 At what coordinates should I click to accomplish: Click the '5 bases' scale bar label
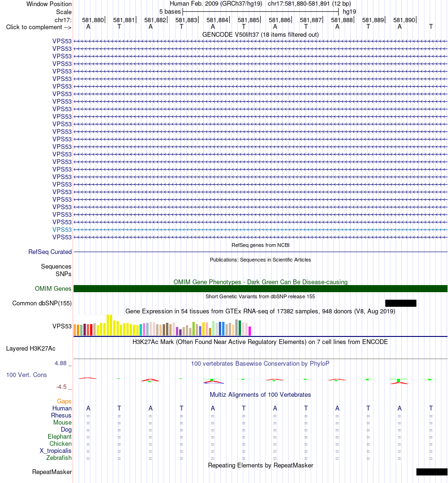tap(170, 12)
